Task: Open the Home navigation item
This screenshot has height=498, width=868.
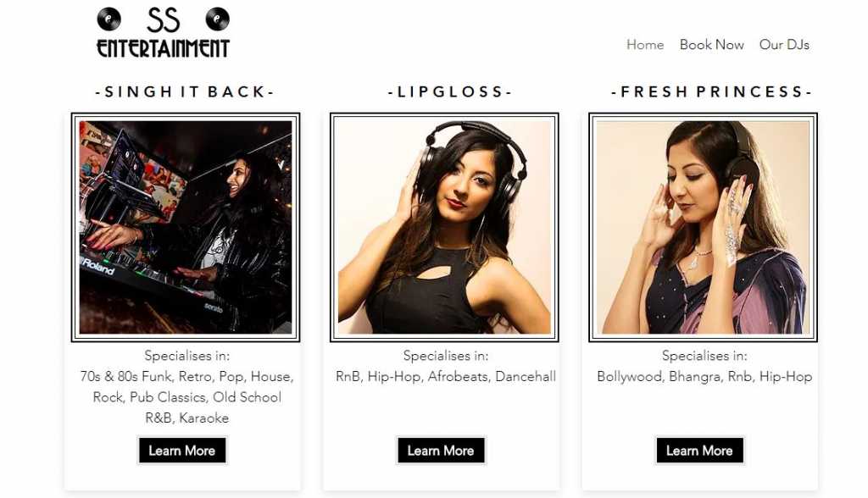Action: [x=645, y=45]
